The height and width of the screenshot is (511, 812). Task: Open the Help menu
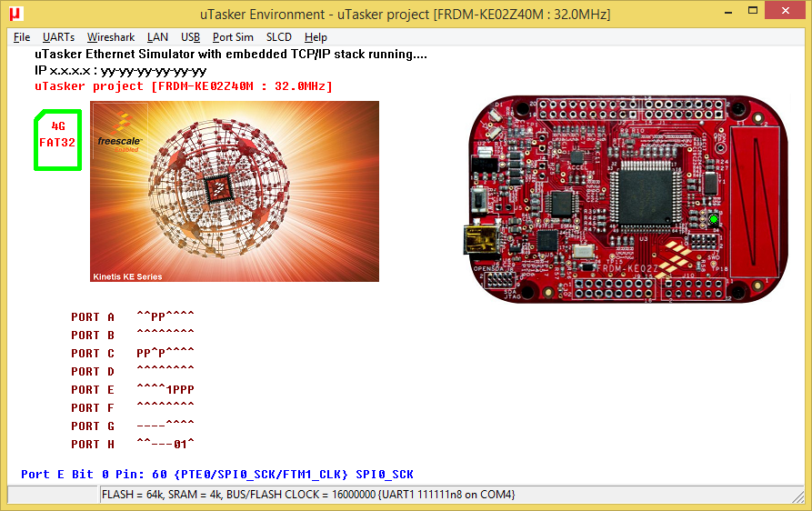tap(316, 37)
